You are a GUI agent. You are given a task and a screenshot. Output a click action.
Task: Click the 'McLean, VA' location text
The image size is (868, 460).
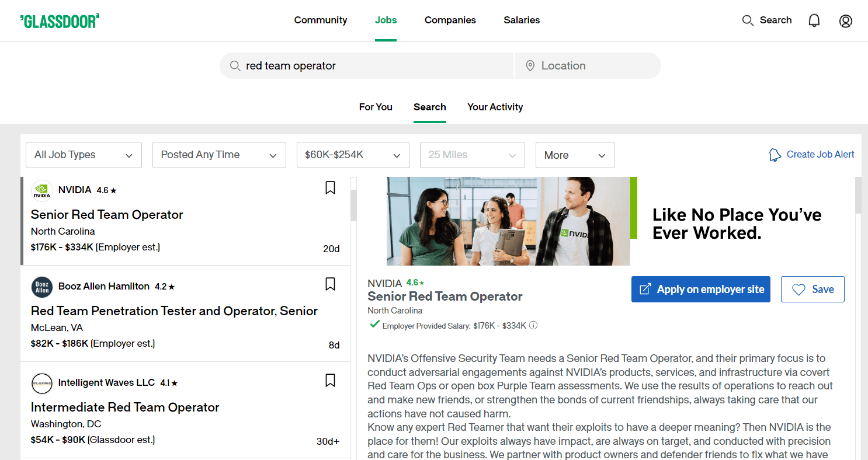[57, 328]
